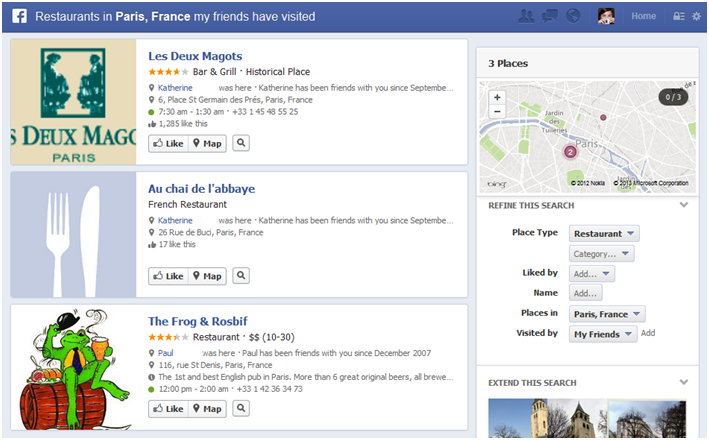Zoom in on the map
The height and width of the screenshot is (440, 709).
497,97
